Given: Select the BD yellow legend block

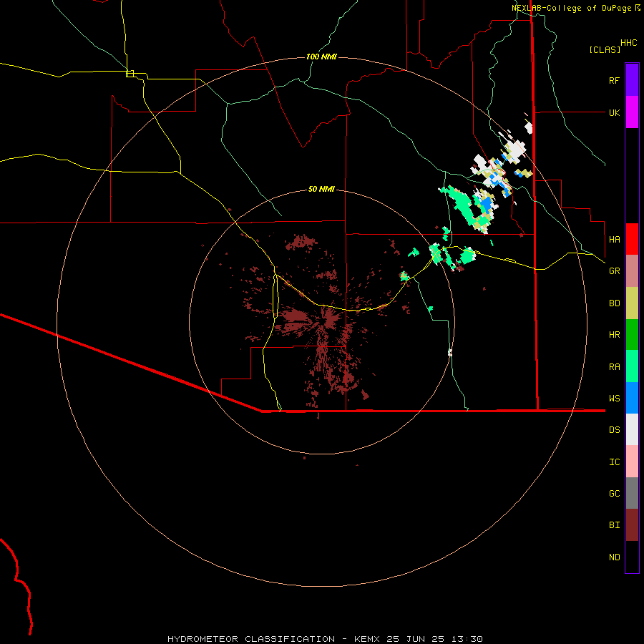Looking at the screenshot, I should click(632, 303).
